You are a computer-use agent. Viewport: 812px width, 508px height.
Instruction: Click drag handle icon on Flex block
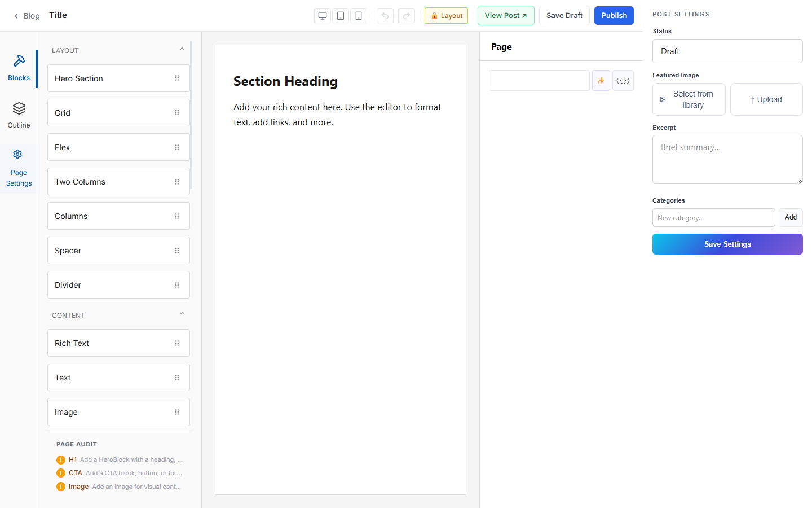pos(177,147)
